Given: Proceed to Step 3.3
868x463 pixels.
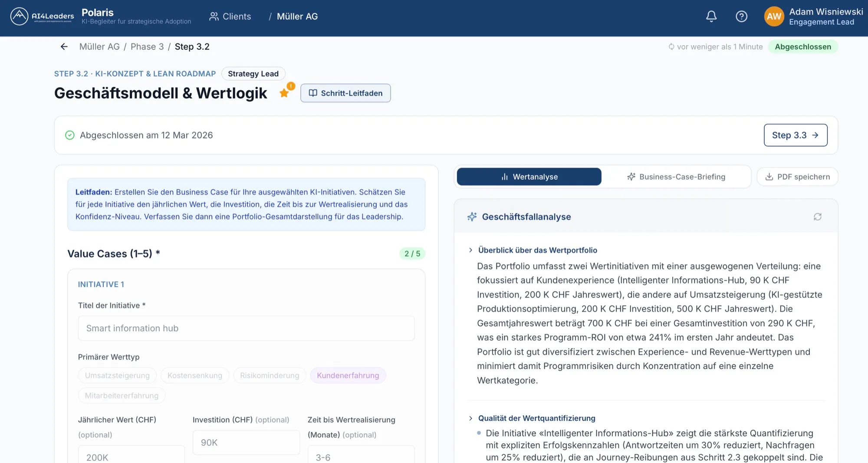Looking at the screenshot, I should 796,135.
